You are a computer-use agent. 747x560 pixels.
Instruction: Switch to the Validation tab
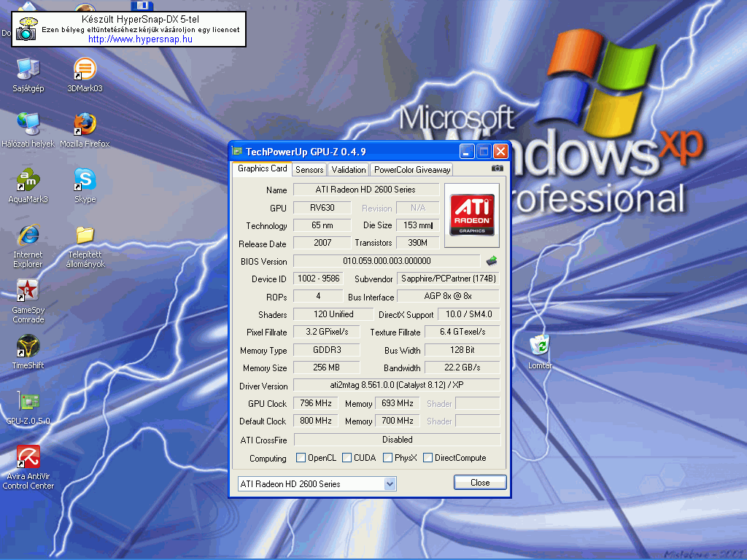(348, 169)
